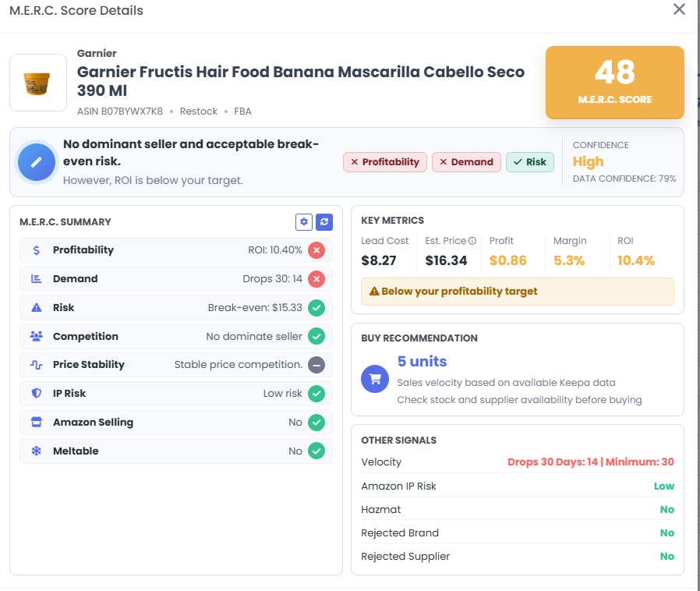
Task: Click 'Below your profitability target' banner
Action: coord(518,292)
